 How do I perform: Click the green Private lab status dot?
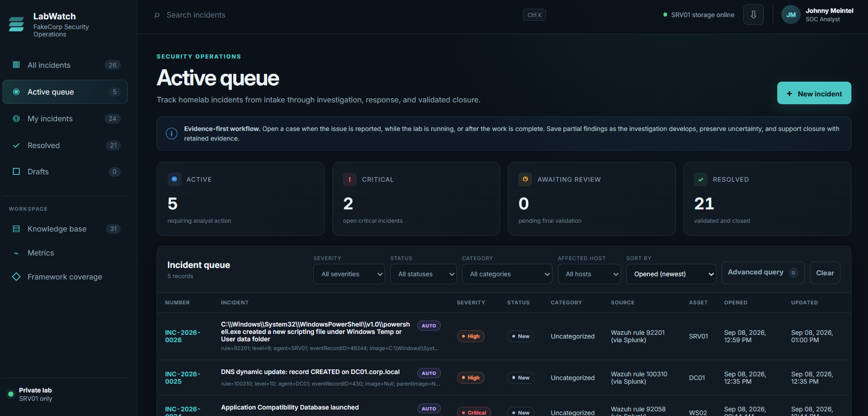tap(11, 394)
